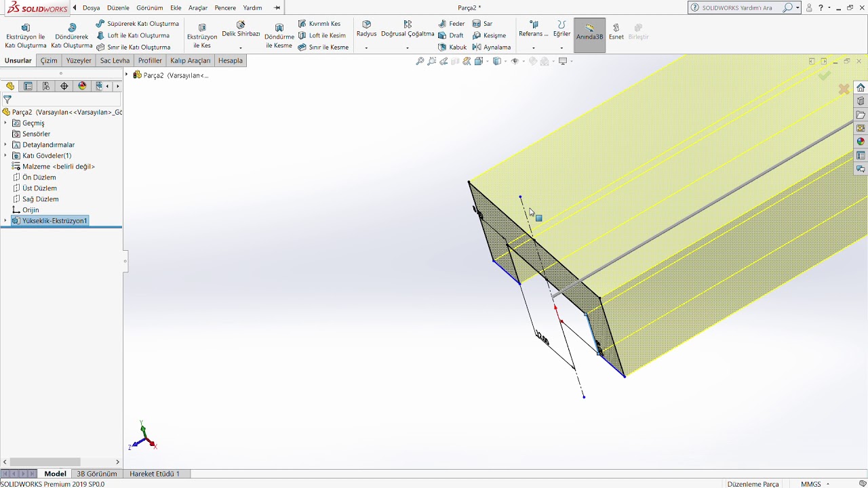Click the Zoom to Fit view icon
Viewport: 868px width, 488px height.
pos(420,61)
